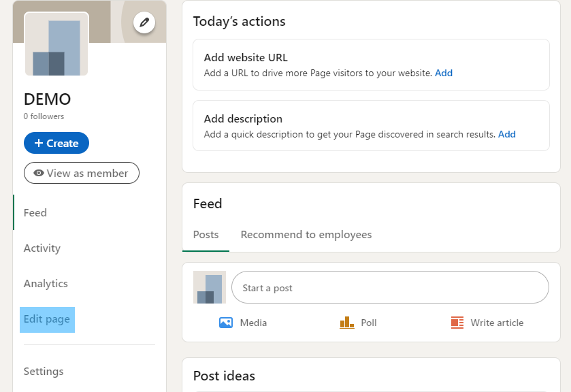Image resolution: width=571 pixels, height=392 pixels.
Task: Open the Activity section
Action: coord(42,248)
